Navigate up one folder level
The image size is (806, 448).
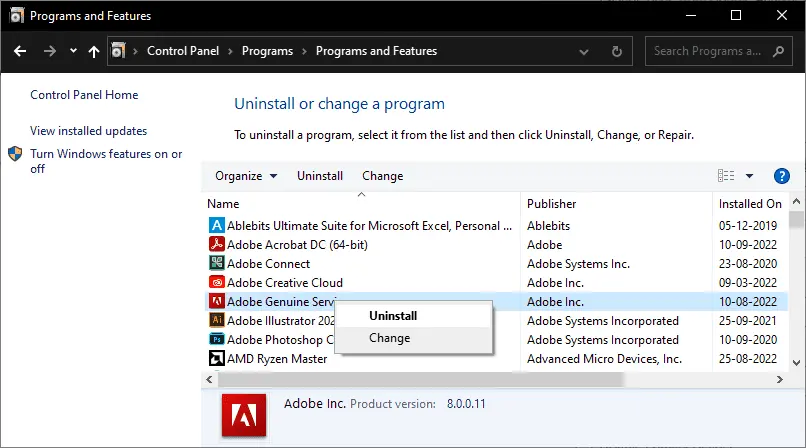[94, 51]
